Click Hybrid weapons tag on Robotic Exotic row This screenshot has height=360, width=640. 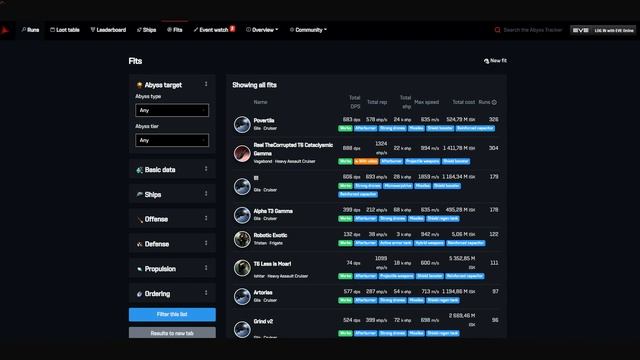[429, 243]
